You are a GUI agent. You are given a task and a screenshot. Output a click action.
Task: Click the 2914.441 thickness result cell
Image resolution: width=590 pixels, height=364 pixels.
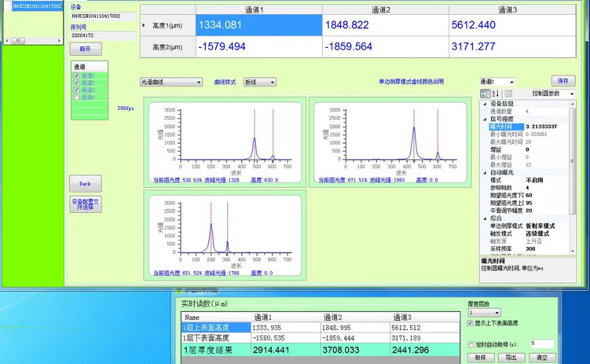click(286, 350)
